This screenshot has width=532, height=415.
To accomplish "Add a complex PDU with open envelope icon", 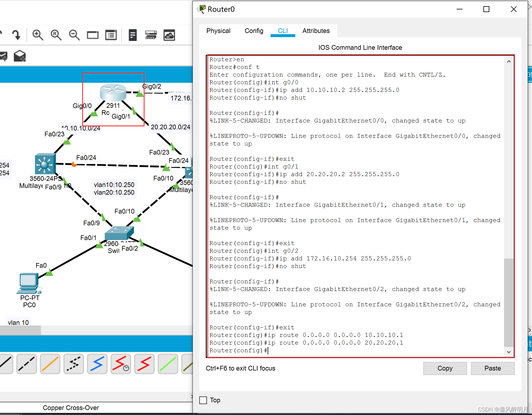I will coord(20,56).
